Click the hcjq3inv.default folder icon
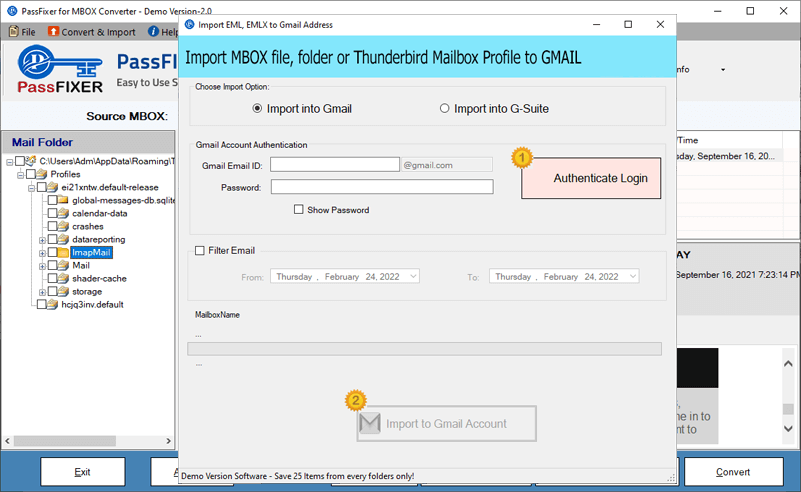 (x=52, y=304)
